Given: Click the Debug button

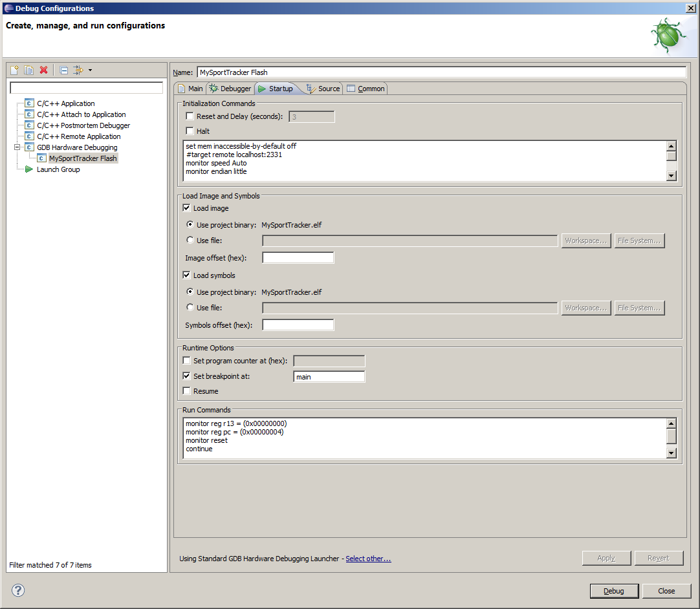Looking at the screenshot, I should coord(615,591).
